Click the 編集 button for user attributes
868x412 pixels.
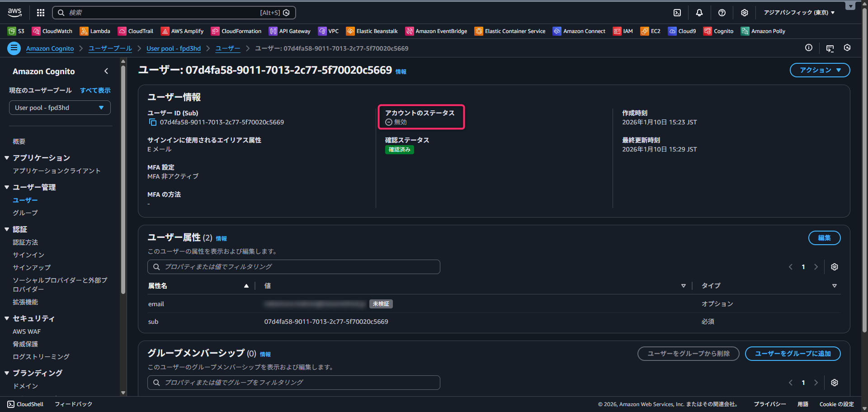[x=824, y=238]
